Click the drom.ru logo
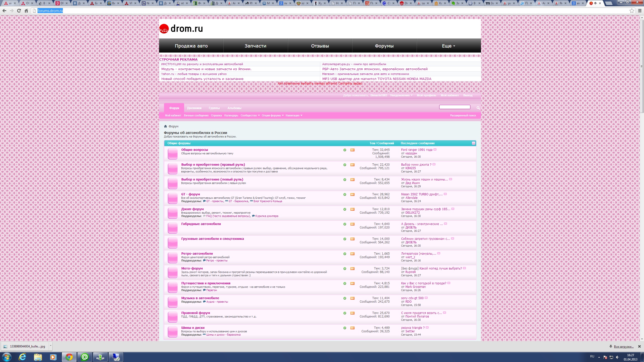Viewport: 644px width, 362px height. pos(181,29)
